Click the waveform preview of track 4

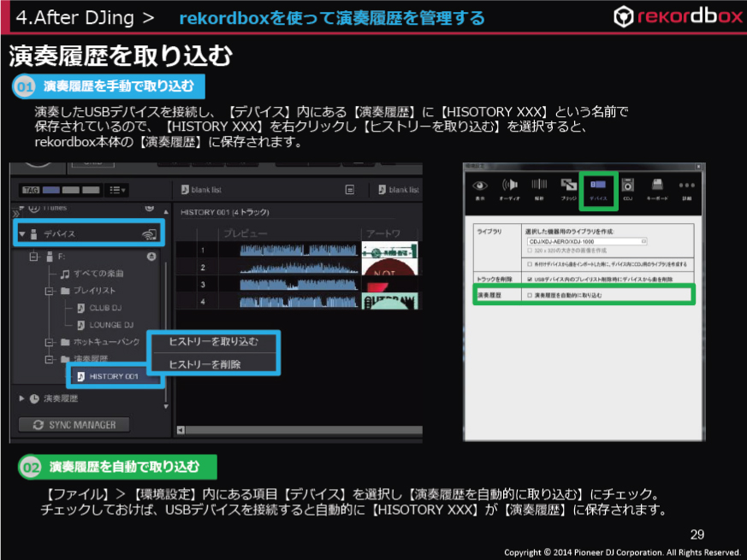[x=299, y=302]
